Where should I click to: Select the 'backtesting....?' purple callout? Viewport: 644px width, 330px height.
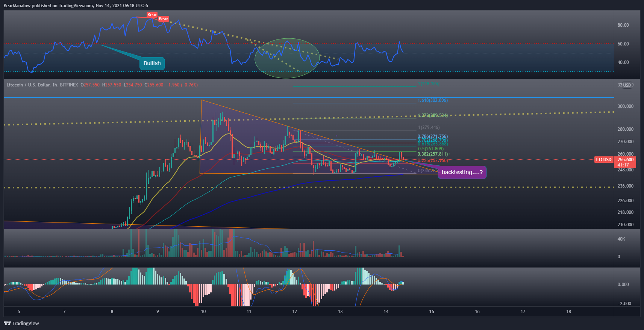click(462, 172)
